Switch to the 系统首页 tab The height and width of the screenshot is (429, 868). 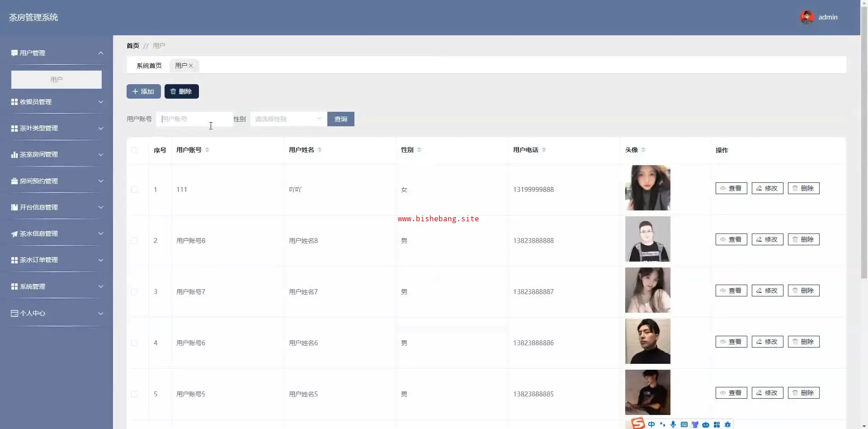pyautogui.click(x=149, y=66)
